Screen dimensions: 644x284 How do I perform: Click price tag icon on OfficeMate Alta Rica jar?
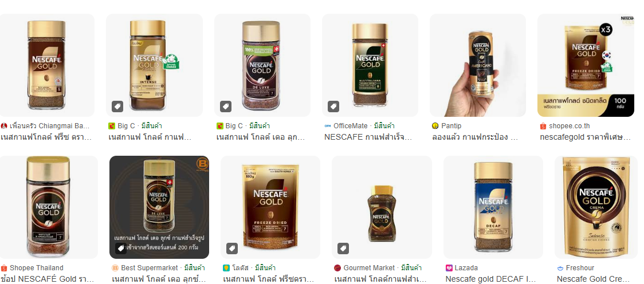(x=333, y=107)
